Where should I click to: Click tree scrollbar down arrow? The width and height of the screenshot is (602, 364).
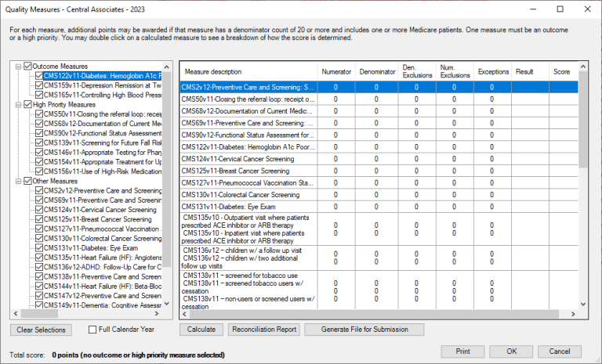click(x=167, y=304)
